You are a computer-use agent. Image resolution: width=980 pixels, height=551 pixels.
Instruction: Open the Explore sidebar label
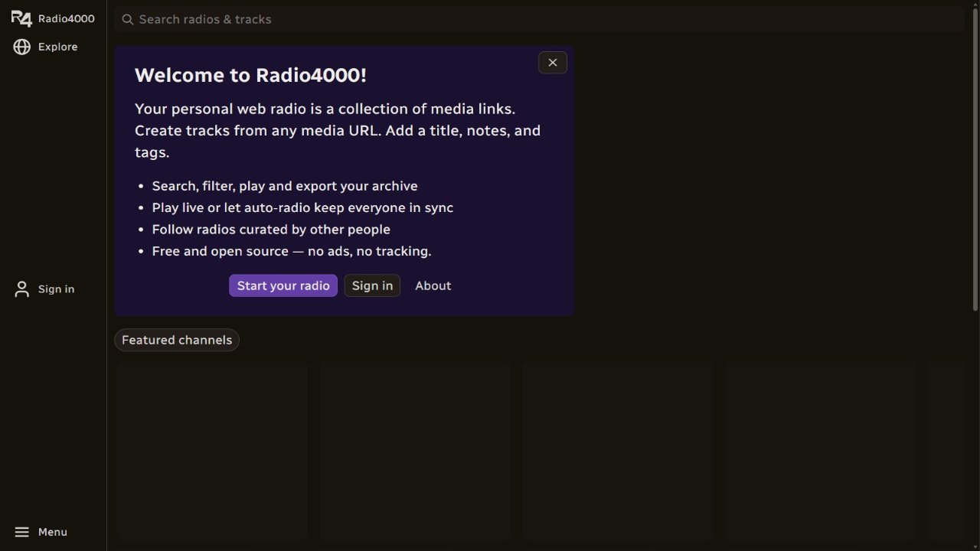pyautogui.click(x=58, y=47)
